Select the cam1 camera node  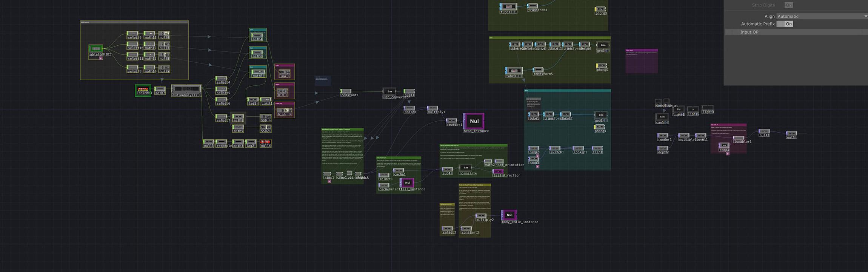click(x=662, y=117)
